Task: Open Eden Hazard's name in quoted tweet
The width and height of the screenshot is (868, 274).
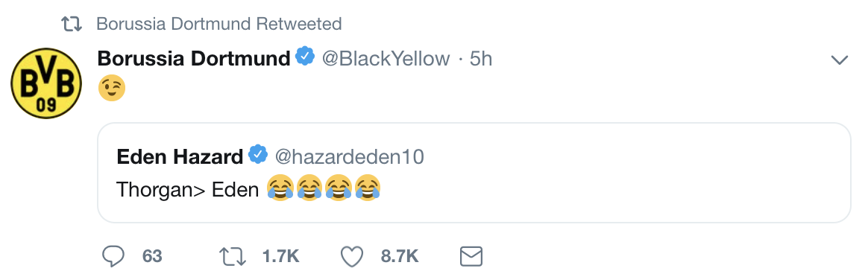Action: click(x=180, y=157)
